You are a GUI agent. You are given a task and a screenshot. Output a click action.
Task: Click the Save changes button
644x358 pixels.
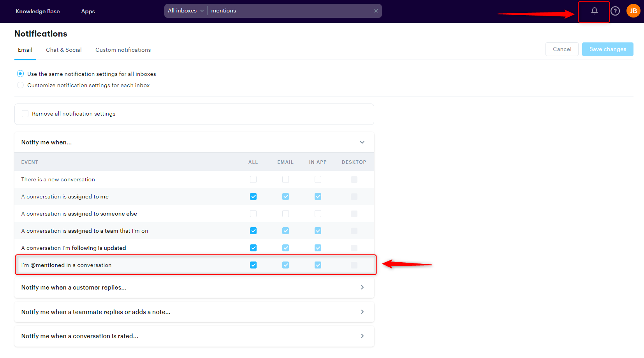click(x=607, y=49)
